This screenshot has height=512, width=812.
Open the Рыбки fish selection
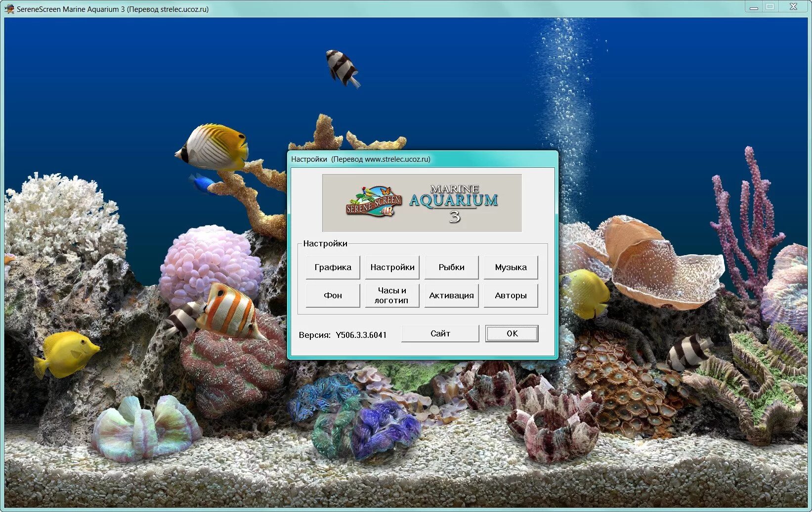[x=451, y=267]
